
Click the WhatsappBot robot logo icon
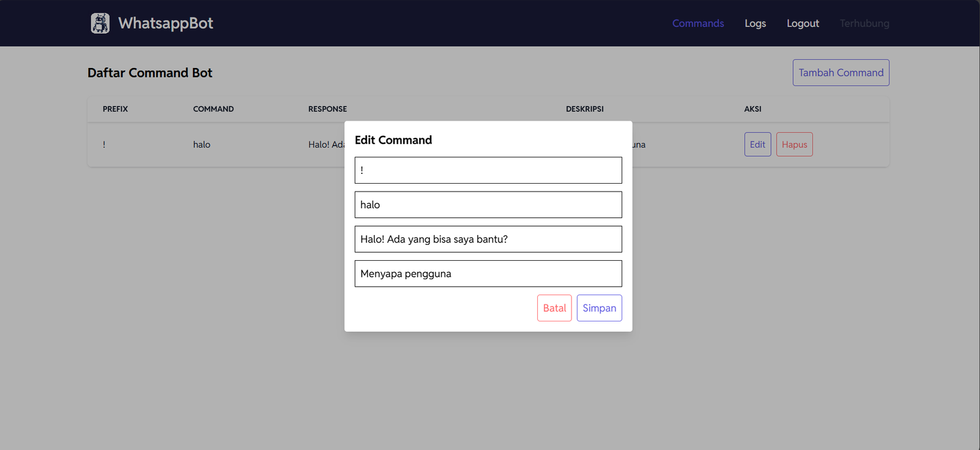coord(100,23)
